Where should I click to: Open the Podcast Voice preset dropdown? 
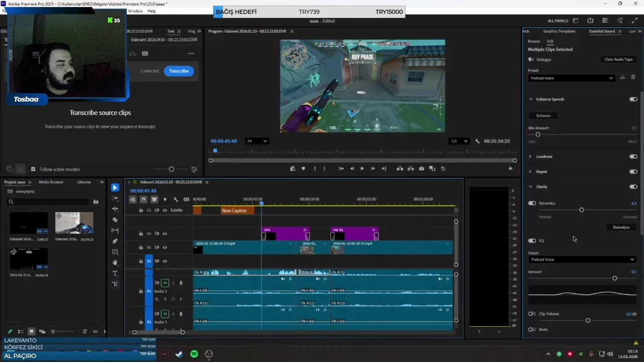point(572,78)
